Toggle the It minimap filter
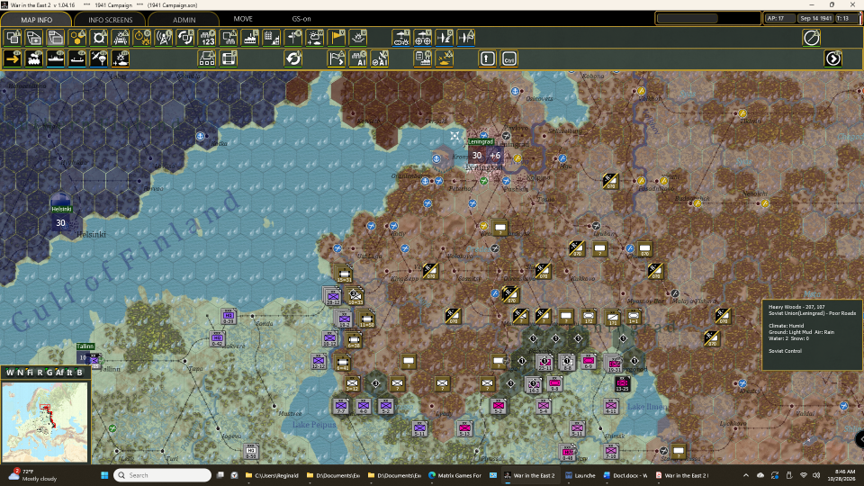This screenshot has width=864, height=486. [x=69, y=372]
